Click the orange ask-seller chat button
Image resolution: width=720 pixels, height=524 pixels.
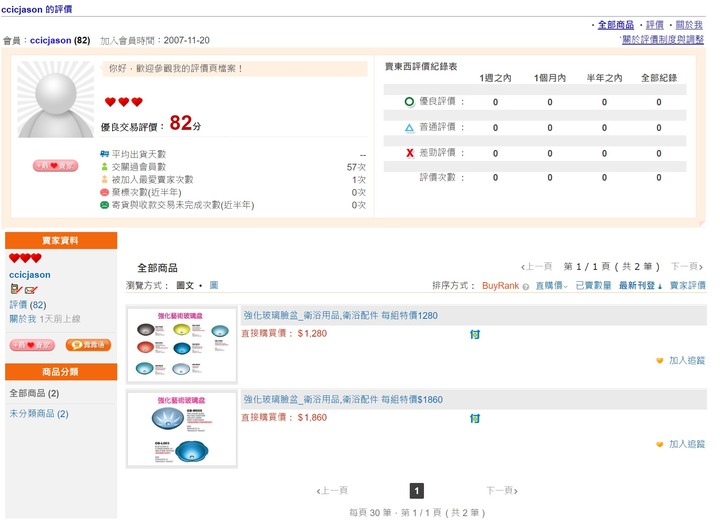pyautogui.click(x=88, y=345)
